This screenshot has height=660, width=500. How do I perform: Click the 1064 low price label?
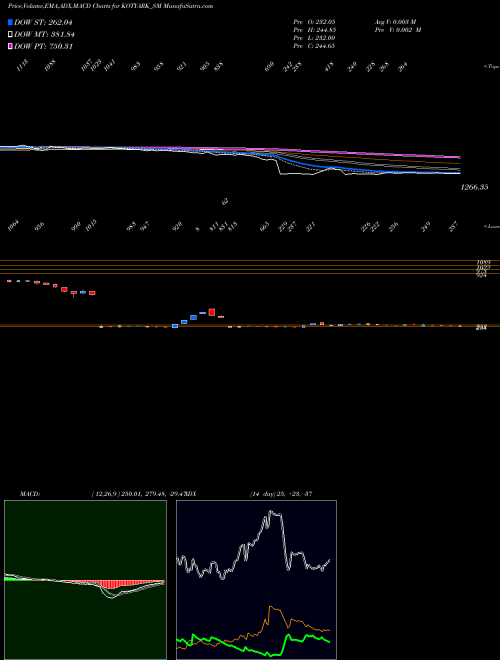14,226
